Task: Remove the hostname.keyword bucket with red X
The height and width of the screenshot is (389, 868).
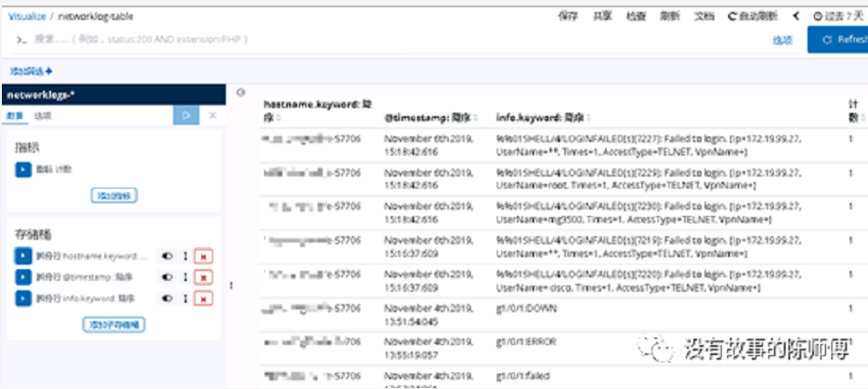Action: [204, 256]
